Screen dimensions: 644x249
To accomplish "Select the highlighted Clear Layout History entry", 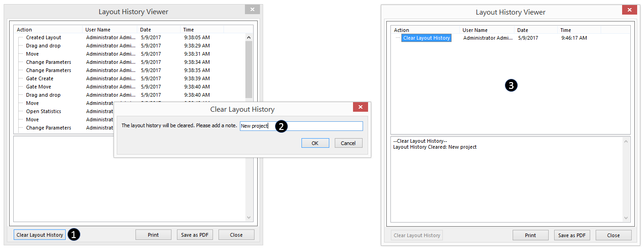I will coord(426,38).
